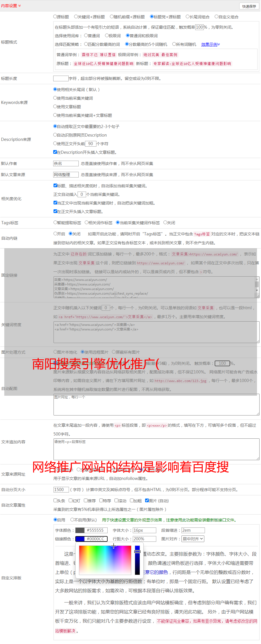
Task: Click the 默认作者 input containing 佚名
Action: point(66,164)
